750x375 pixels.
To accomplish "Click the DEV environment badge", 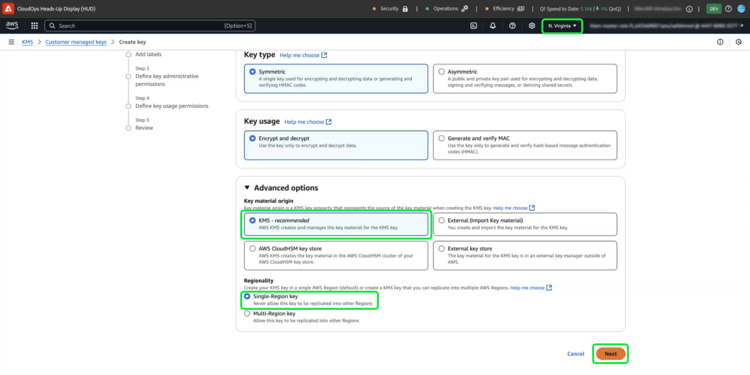I will coord(714,9).
